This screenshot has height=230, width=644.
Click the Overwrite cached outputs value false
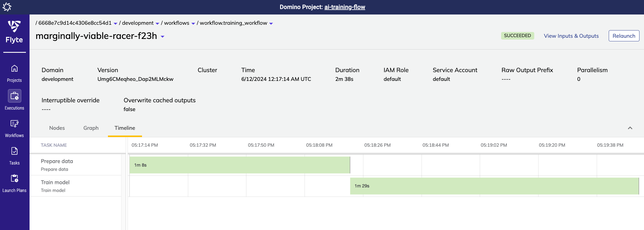pyautogui.click(x=129, y=109)
